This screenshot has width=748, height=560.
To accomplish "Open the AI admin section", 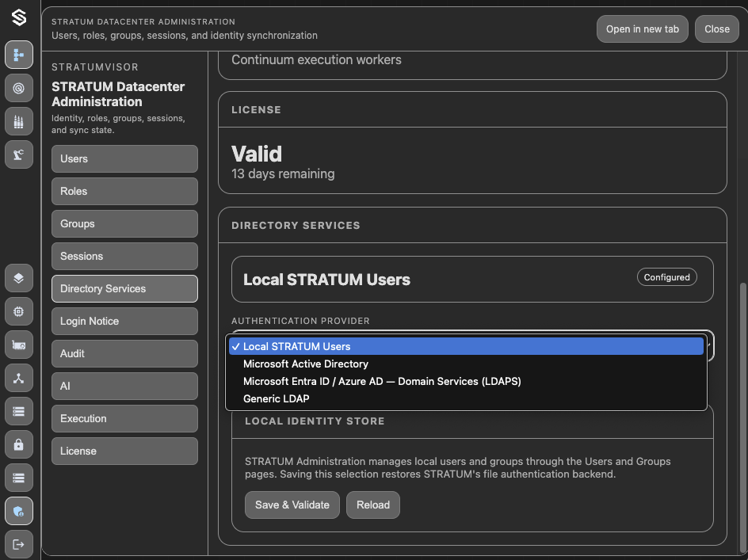I will tap(124, 386).
